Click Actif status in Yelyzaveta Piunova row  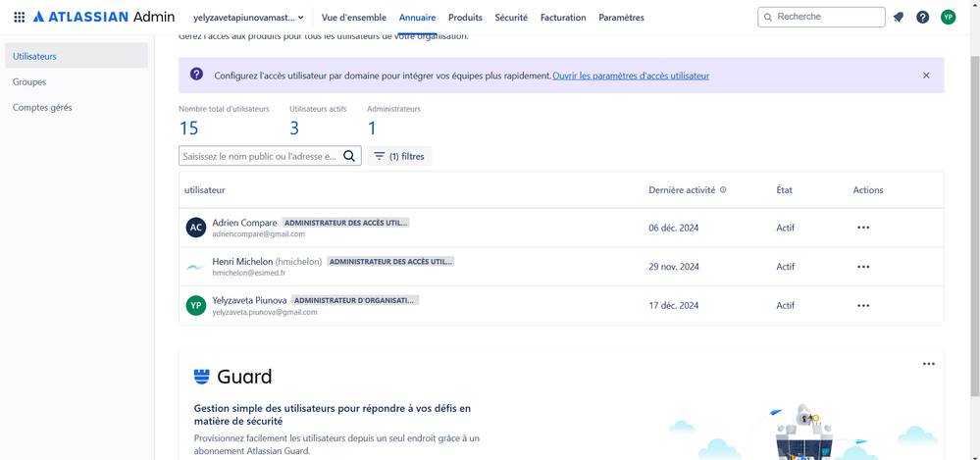[786, 306]
